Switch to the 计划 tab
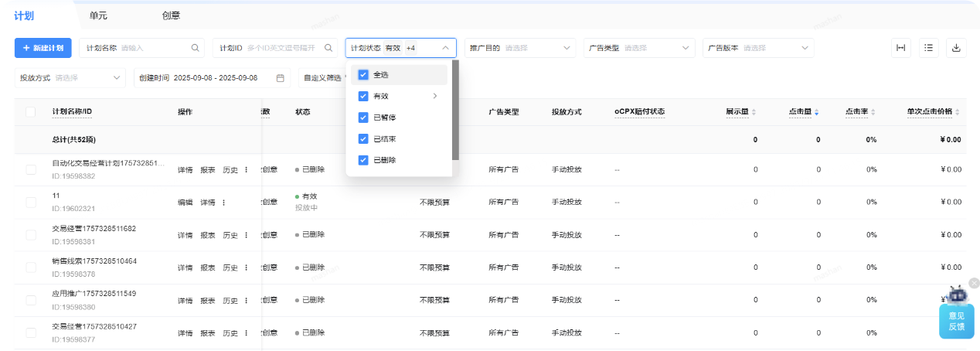Screen dimensions: 980x351 24,15
